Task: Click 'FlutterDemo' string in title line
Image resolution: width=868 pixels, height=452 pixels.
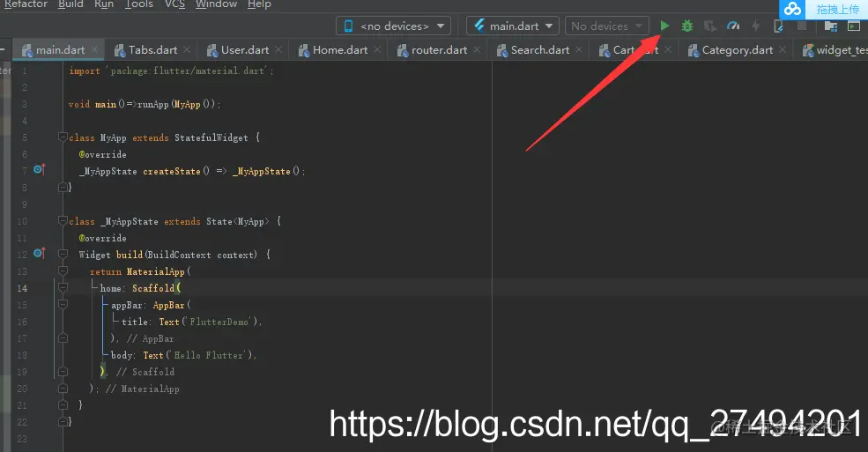Action: tap(219, 322)
